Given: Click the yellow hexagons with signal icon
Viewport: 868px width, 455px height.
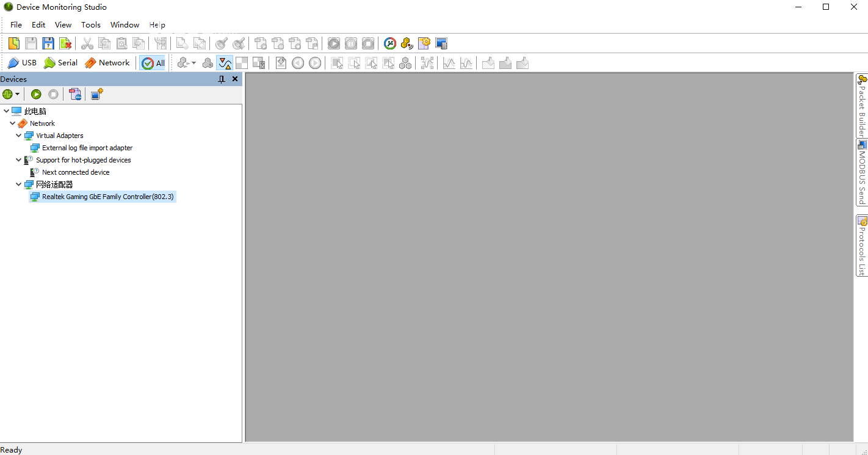Looking at the screenshot, I should (x=407, y=43).
